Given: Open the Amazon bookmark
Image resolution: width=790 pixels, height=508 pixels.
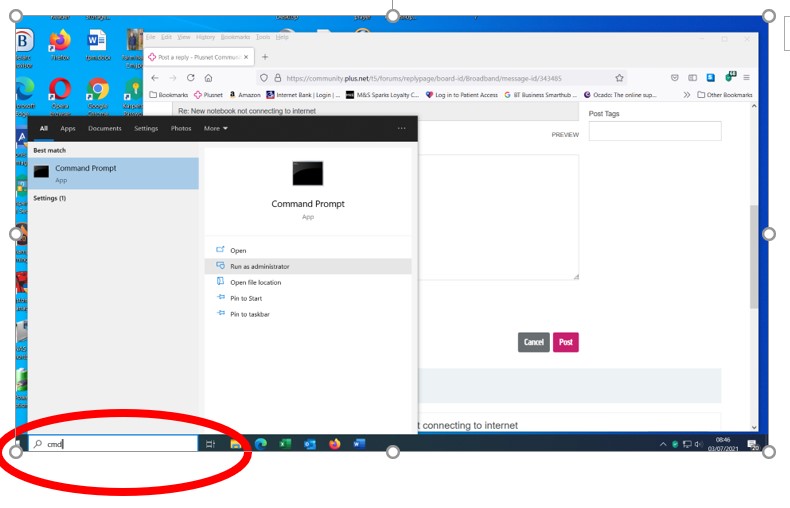Looking at the screenshot, I should [245, 95].
